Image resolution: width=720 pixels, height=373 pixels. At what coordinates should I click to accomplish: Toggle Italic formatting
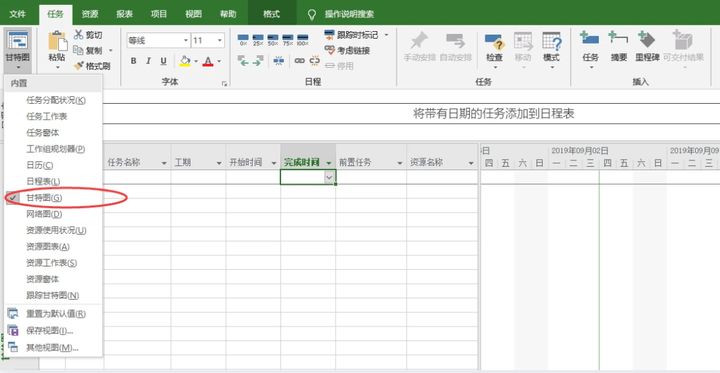pos(148,61)
